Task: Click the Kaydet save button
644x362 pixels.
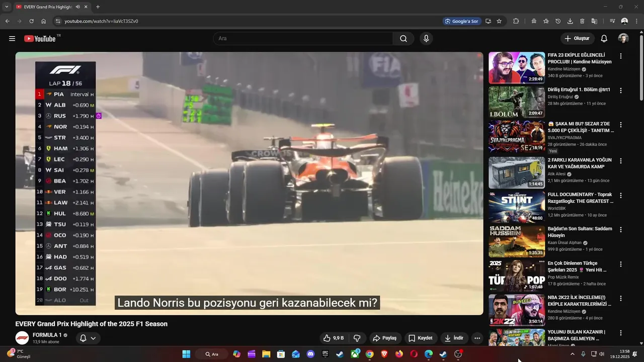Action: click(420, 338)
